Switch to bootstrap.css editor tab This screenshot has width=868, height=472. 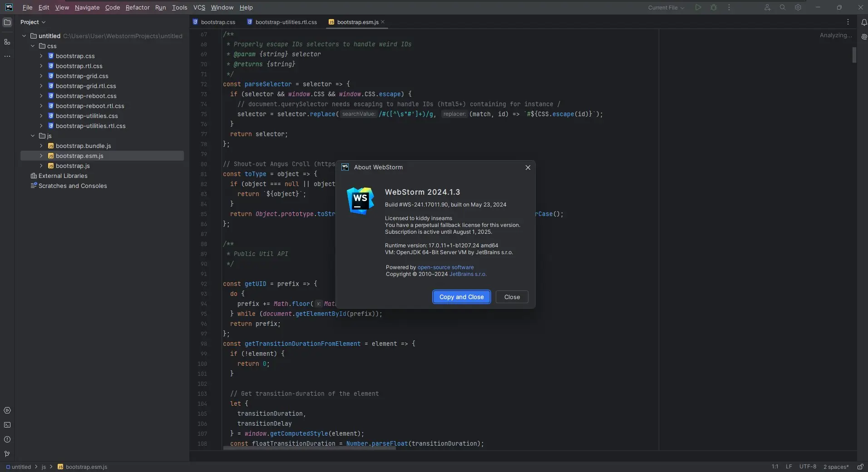(x=214, y=22)
